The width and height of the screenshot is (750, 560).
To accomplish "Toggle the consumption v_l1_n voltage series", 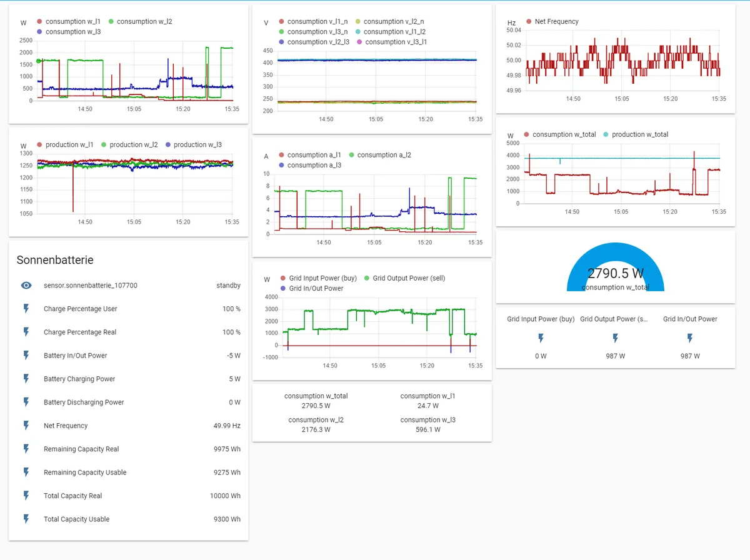I will (313, 21).
